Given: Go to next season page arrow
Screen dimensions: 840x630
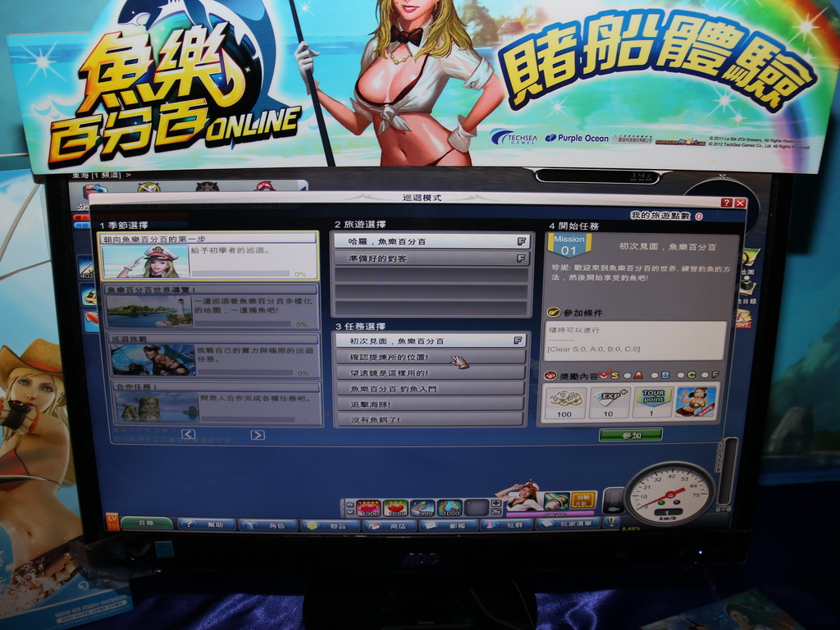Looking at the screenshot, I should [x=258, y=435].
